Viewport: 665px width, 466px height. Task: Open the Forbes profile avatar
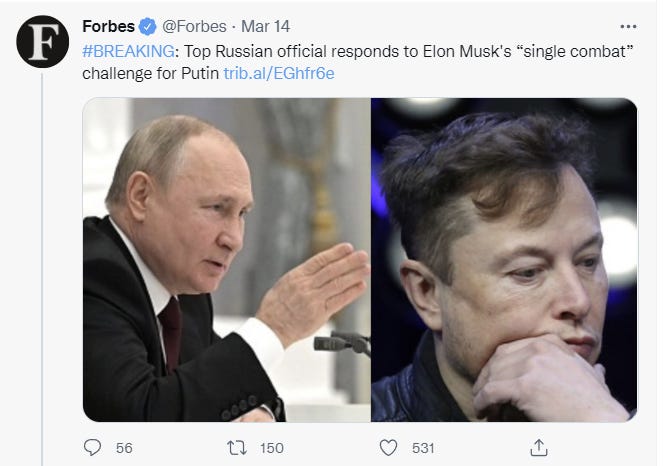point(42,40)
